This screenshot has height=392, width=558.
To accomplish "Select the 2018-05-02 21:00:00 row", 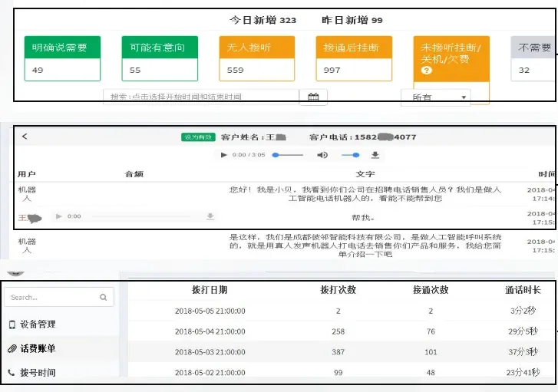I will click(342, 373).
